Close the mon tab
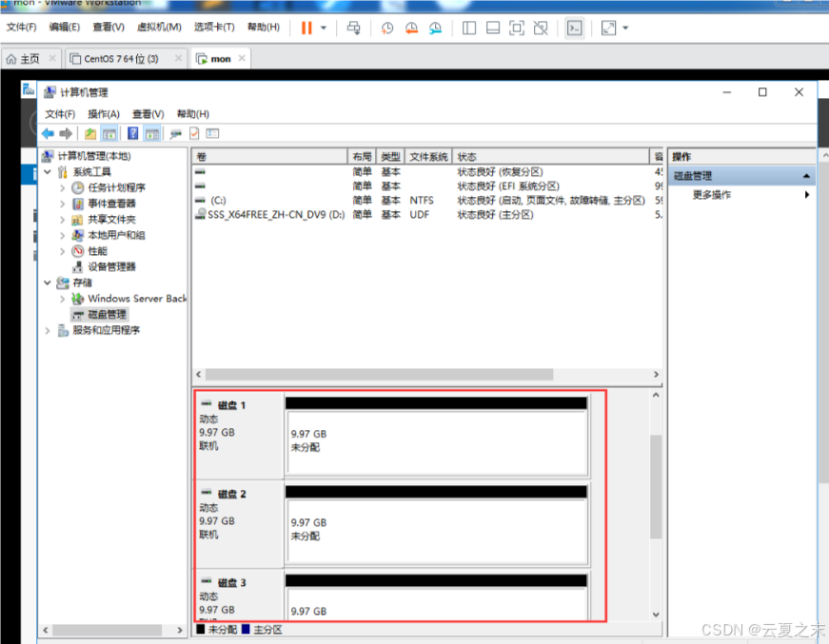The width and height of the screenshot is (829, 644). click(242, 58)
